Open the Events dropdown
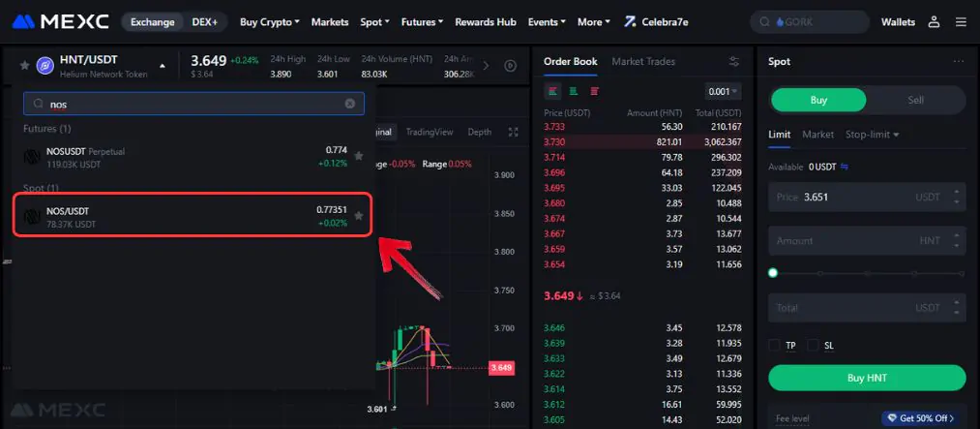Image resolution: width=980 pixels, height=429 pixels. (547, 22)
